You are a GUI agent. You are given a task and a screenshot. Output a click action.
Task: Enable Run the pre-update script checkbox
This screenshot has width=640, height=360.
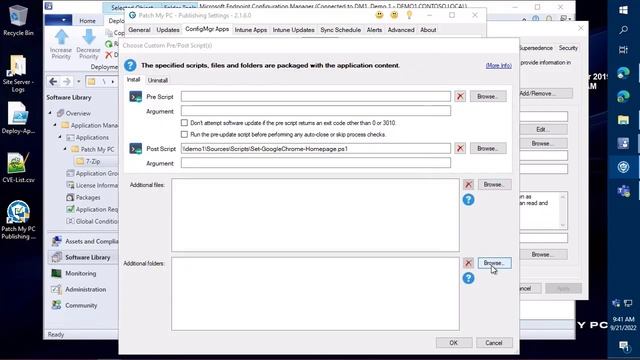click(x=184, y=134)
